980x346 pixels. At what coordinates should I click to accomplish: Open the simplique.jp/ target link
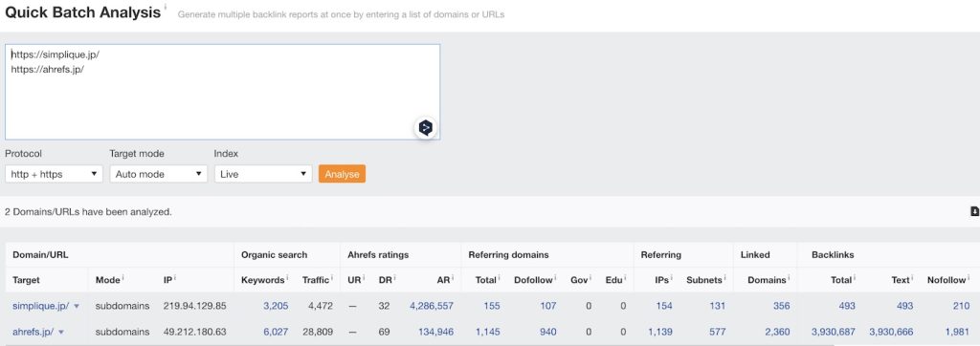click(40, 306)
